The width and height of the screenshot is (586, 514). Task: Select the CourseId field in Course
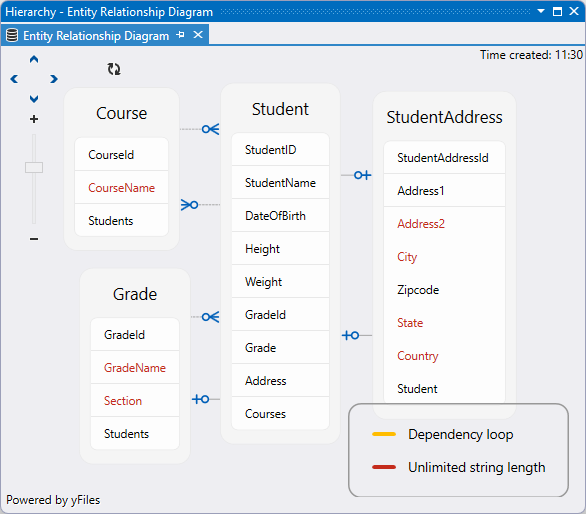point(121,154)
